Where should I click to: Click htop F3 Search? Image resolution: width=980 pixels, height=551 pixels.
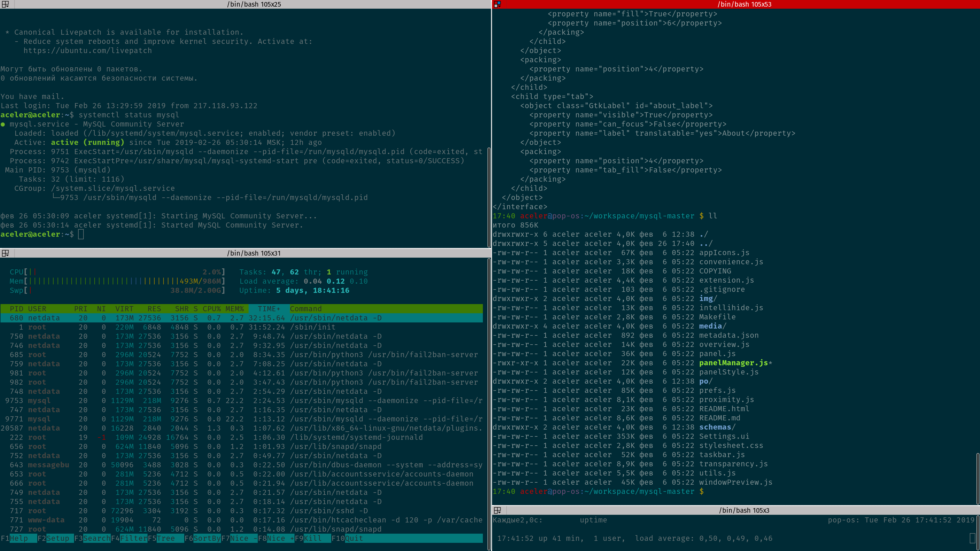click(x=92, y=539)
